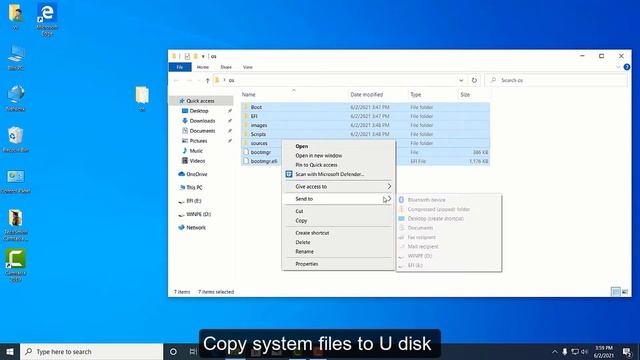Image resolution: width=640 pixels, height=360 pixels.
Task: Choose Properties in the context menu
Action: 338,264
